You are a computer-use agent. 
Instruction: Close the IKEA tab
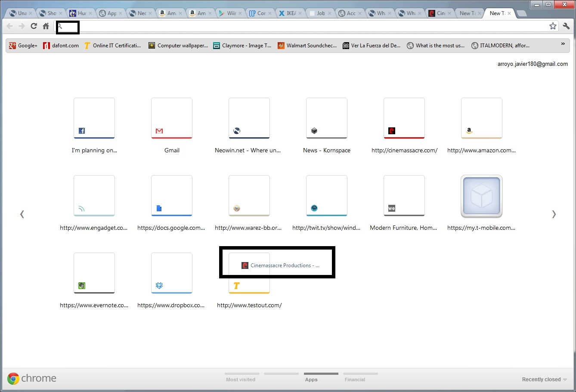(300, 13)
